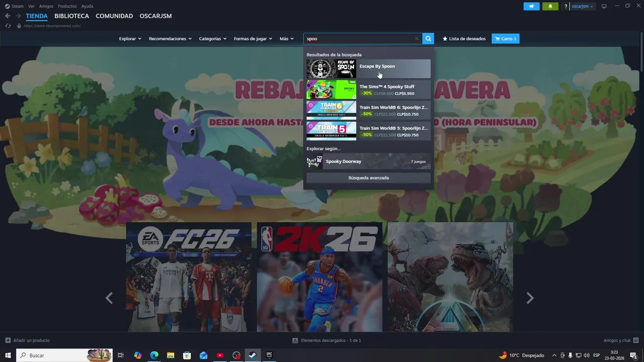Open the Windows notification center icon

(633, 355)
